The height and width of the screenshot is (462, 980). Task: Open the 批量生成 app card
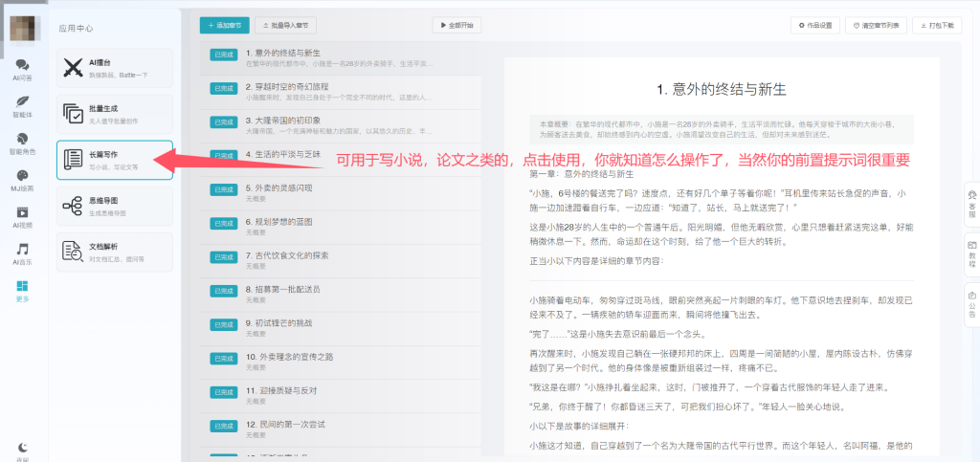coord(115,114)
